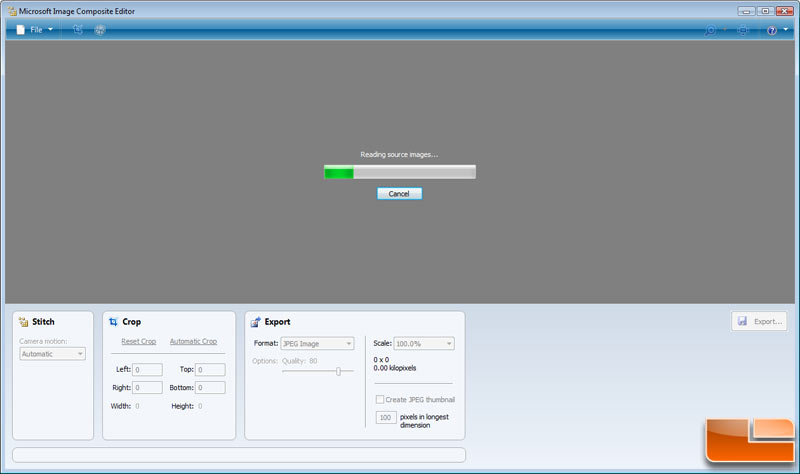Click the Export panel header icon
Screen dimensions: 800x474
click(x=256, y=322)
